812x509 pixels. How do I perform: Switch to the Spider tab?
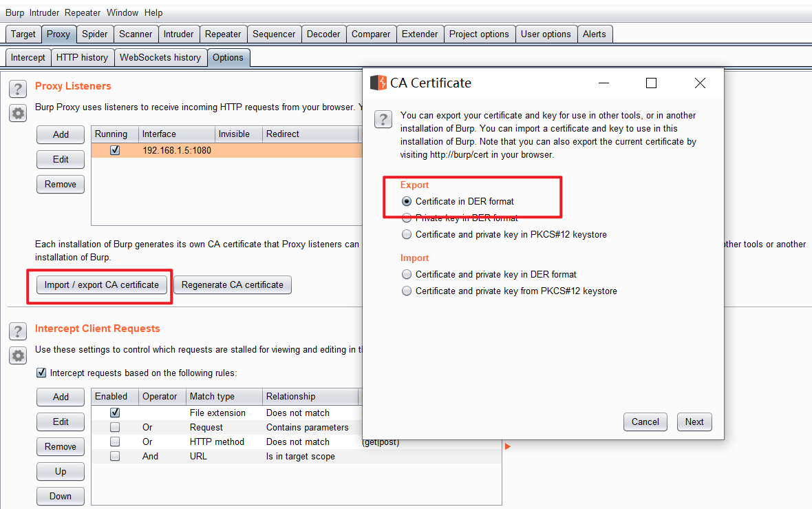click(95, 34)
